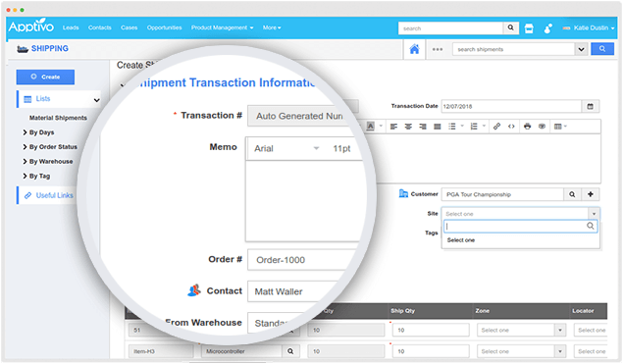Click the blue shipment search button
The width and height of the screenshot is (623, 364).
pos(602,49)
